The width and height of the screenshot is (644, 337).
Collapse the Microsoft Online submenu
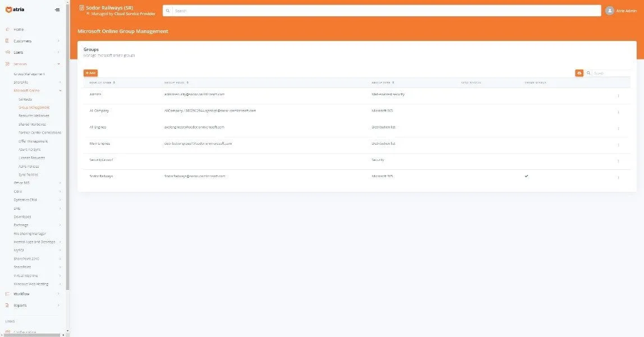pos(60,90)
